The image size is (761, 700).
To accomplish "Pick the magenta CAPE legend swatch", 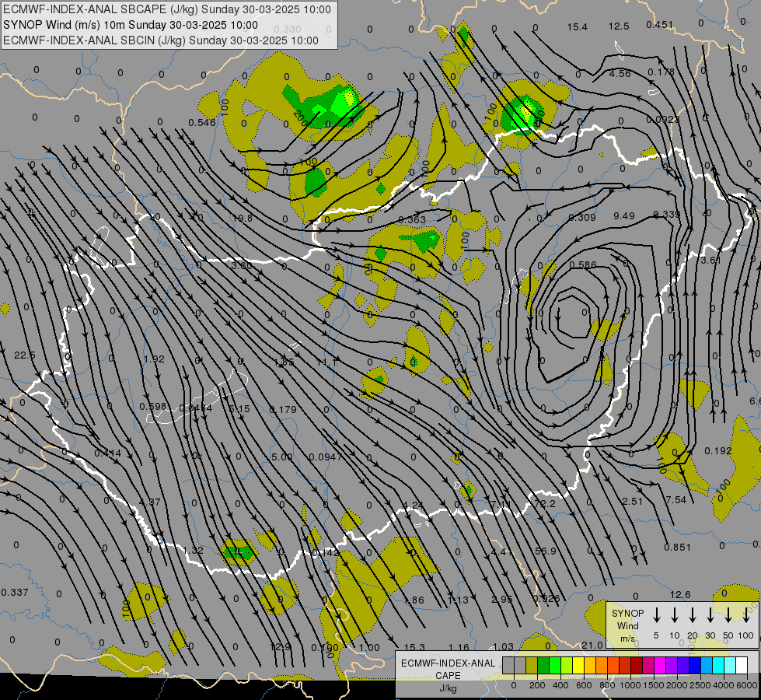I will pos(661,665).
